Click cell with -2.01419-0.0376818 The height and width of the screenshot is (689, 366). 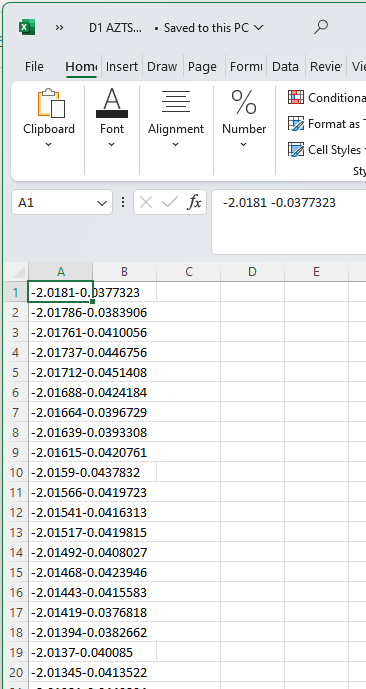coord(61,613)
